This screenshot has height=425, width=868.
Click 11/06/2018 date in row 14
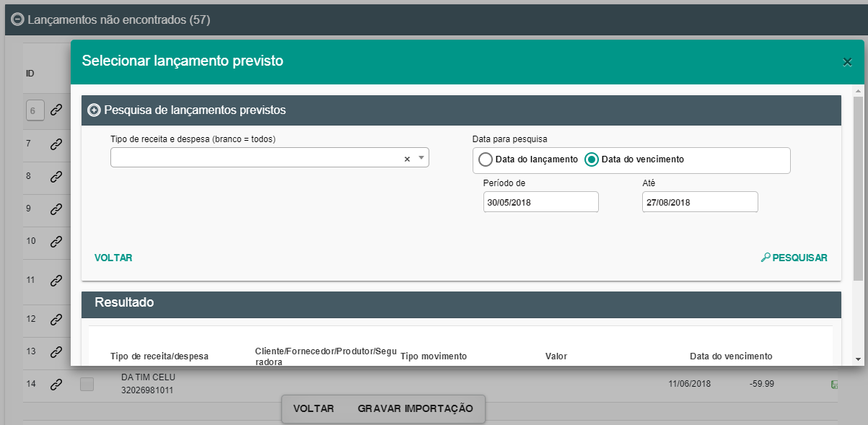689,384
